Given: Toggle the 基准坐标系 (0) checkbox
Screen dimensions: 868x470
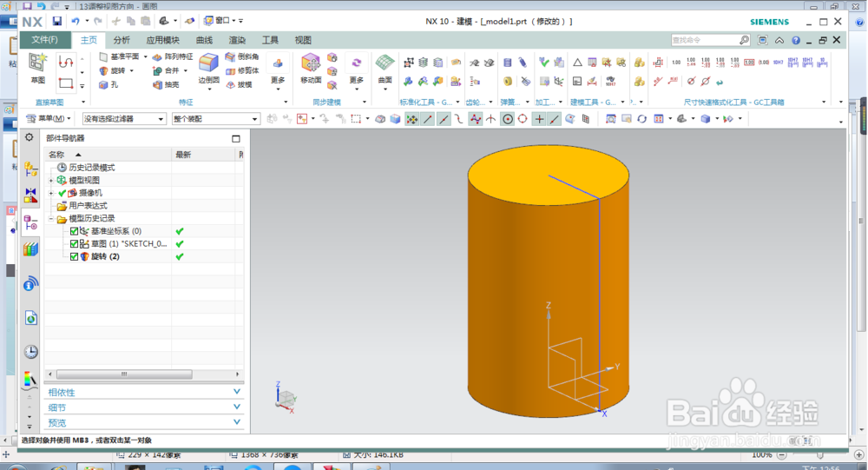Looking at the screenshot, I should 74,231.
